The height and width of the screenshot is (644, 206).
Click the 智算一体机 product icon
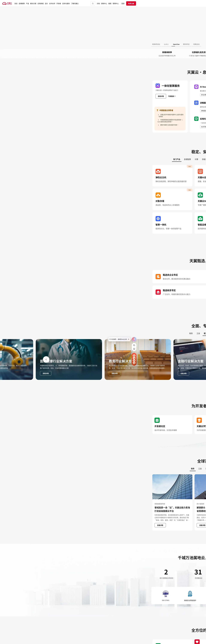click(158, 219)
